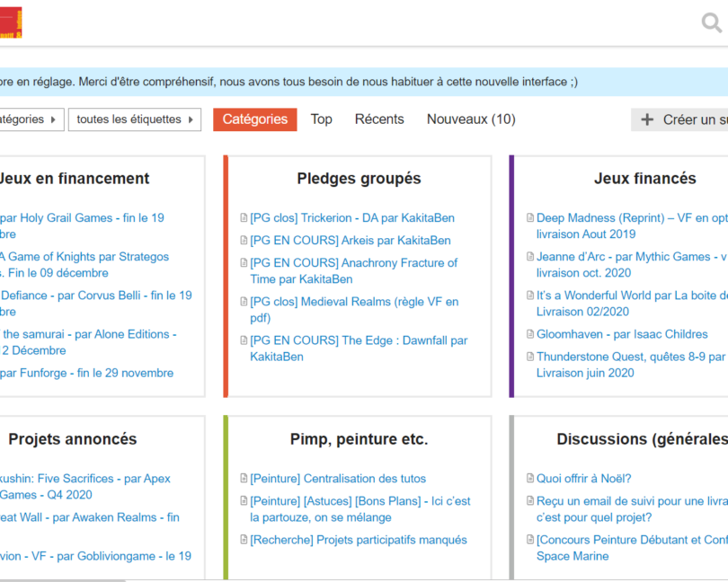Click the red site logo
This screenshot has width=728, height=582.
11,22
